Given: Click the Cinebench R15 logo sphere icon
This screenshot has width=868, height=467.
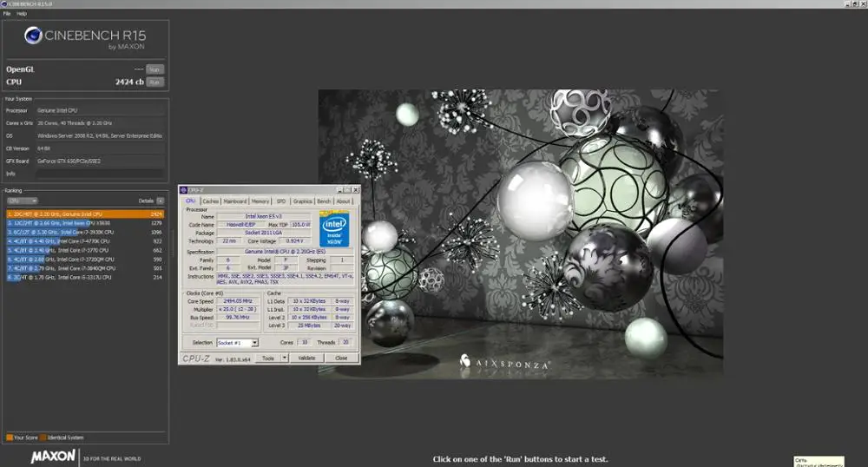Looking at the screenshot, I should click(34, 36).
